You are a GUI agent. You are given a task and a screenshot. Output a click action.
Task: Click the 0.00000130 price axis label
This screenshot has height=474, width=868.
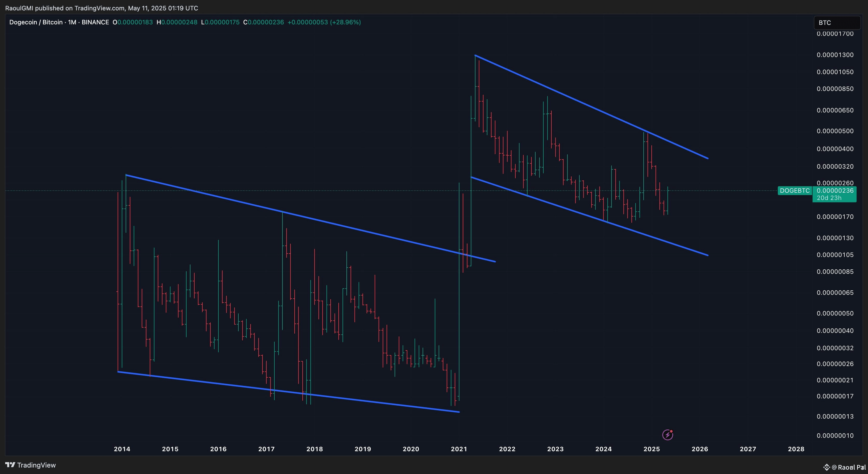[x=835, y=238]
